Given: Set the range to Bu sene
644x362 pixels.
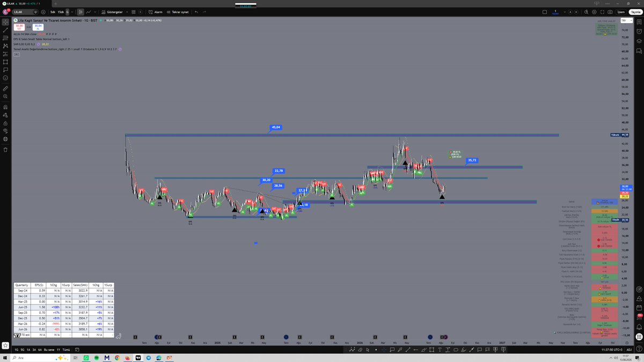Looking at the screenshot, I should point(49,350).
